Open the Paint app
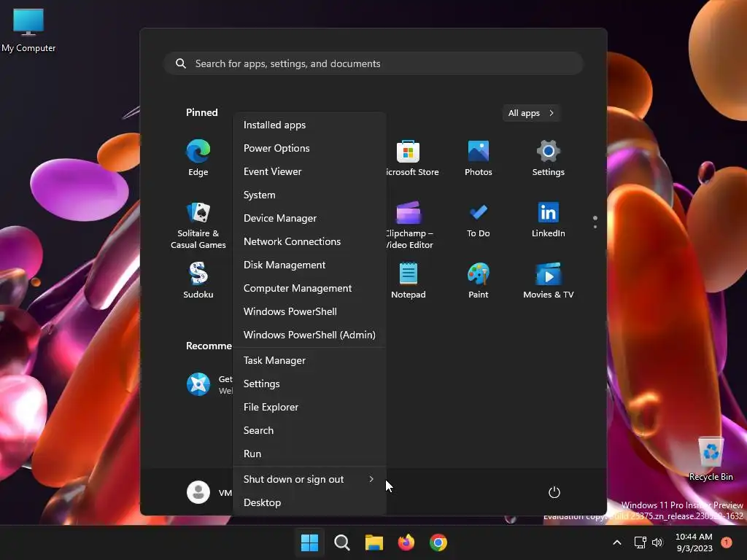Screen dimensions: 747x560 point(479,280)
